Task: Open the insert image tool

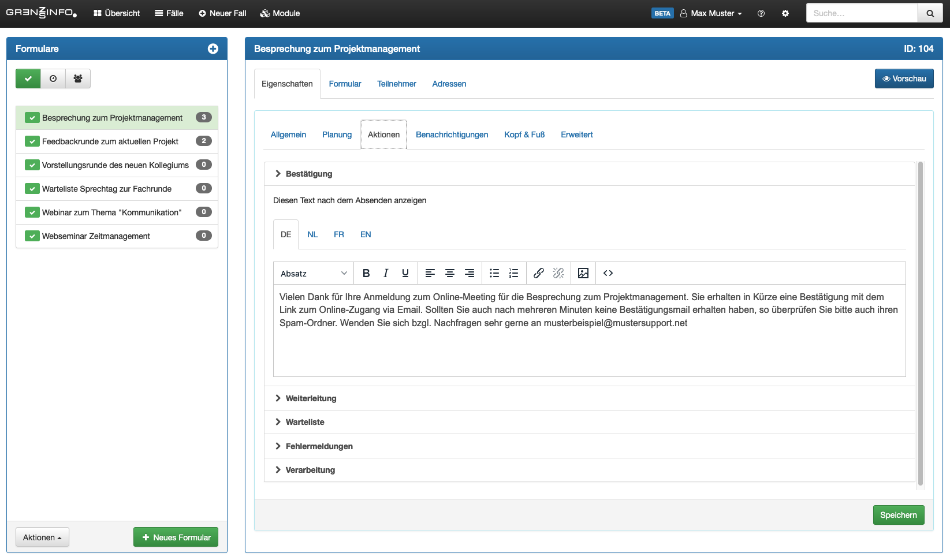Action: tap(583, 273)
